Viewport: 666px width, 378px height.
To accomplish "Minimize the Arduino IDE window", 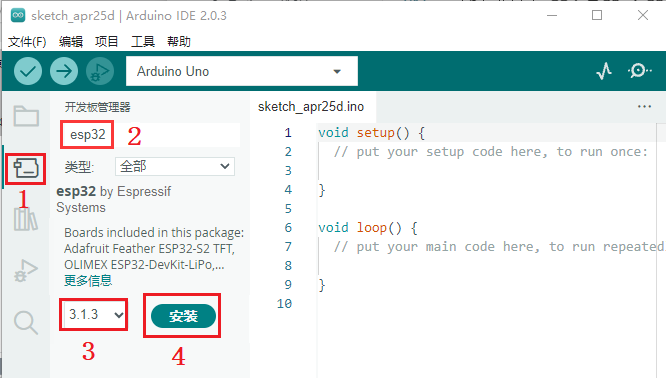I will click(x=552, y=15).
